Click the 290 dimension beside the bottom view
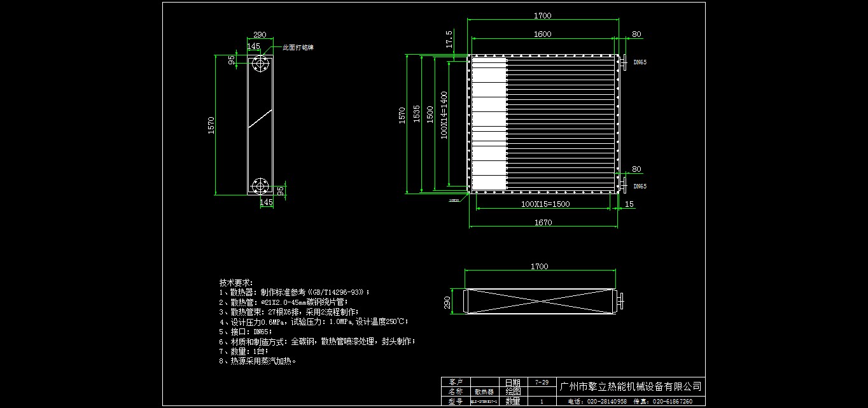The image size is (868, 408). coord(447,301)
